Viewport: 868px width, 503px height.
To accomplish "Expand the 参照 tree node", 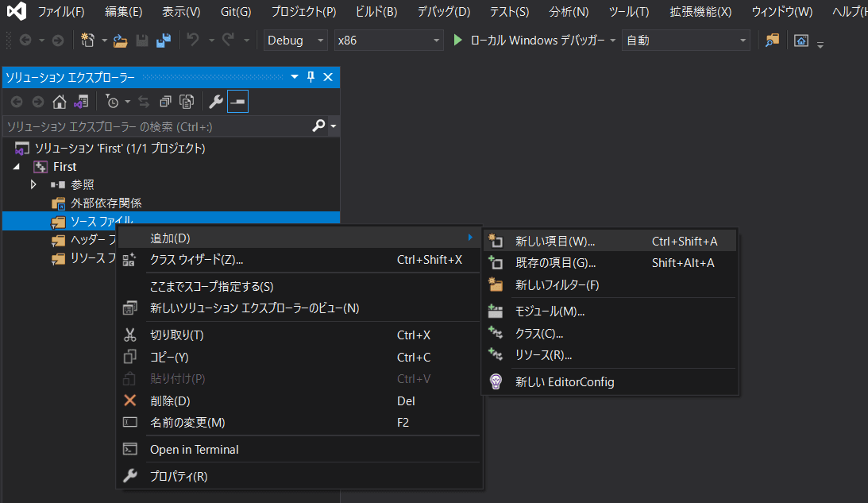I will pyautogui.click(x=33, y=184).
